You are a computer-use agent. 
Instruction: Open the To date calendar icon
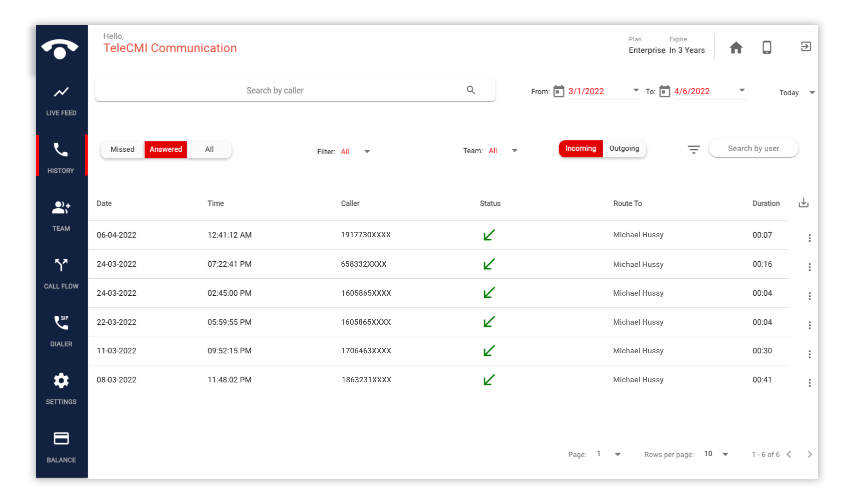coord(665,91)
